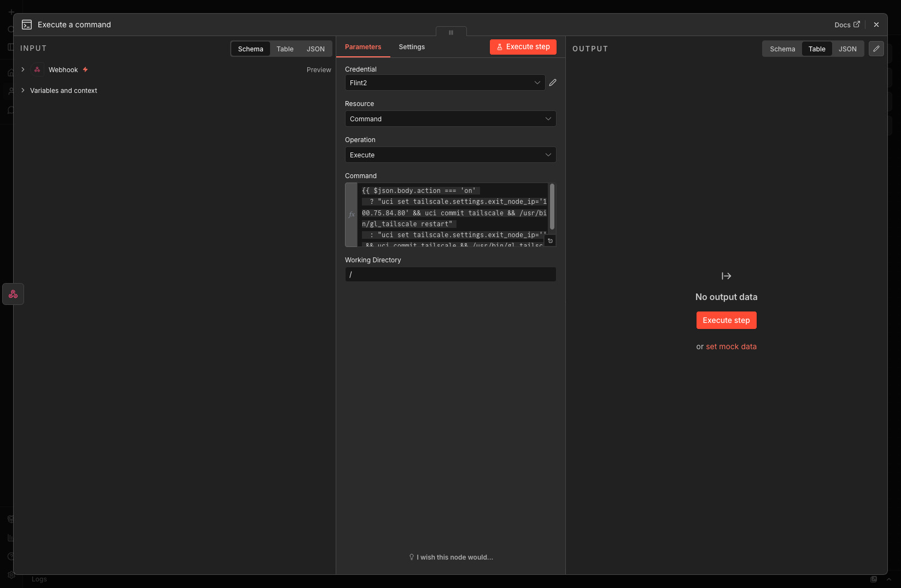Click the Webhook trigger lightning bolt icon
Viewport: 901px width, 588px height.
85,69
